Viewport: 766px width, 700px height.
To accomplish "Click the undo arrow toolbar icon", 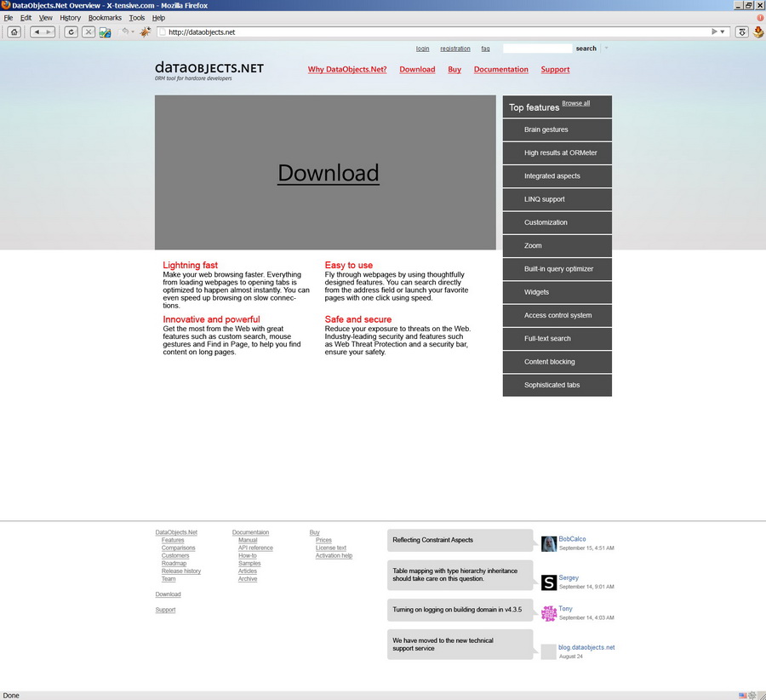I will tap(125, 32).
